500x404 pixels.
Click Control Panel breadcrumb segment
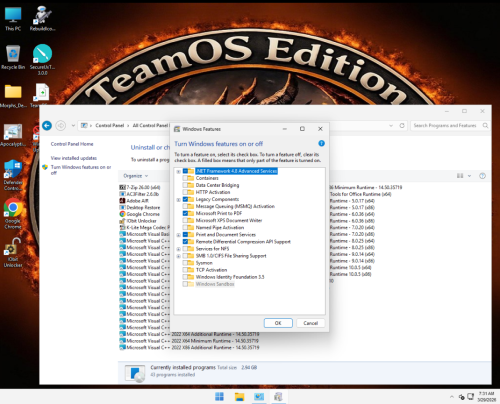110,126
